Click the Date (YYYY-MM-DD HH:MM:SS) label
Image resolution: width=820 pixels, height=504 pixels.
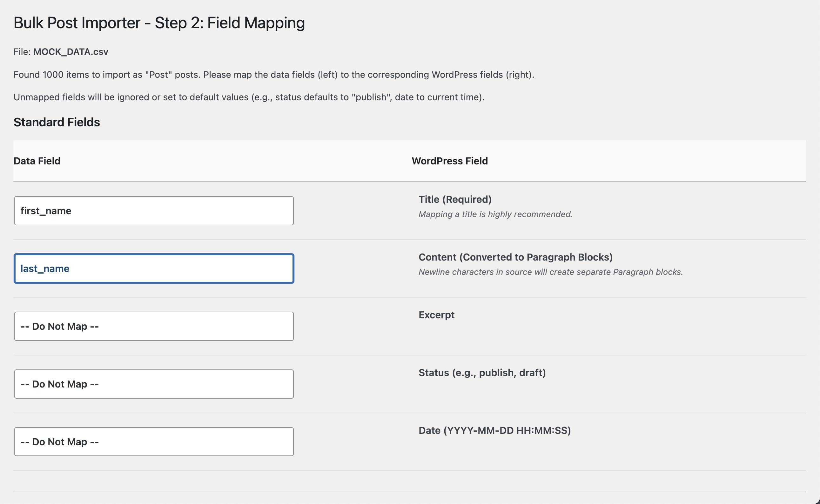pyautogui.click(x=494, y=430)
